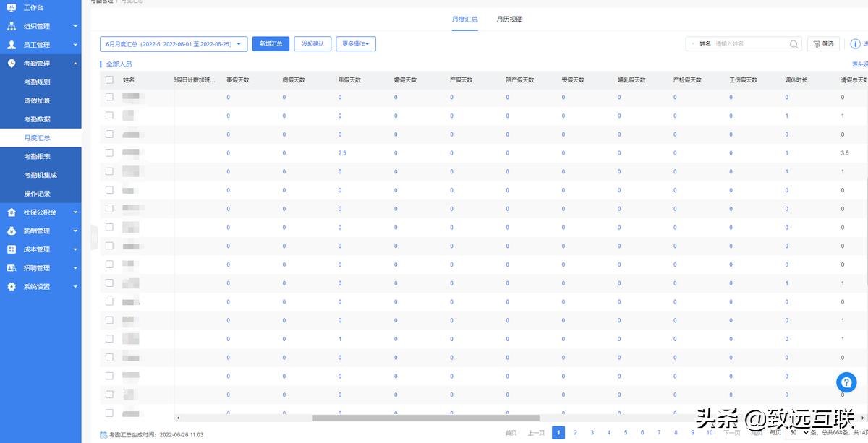Check the first employee row checkbox

click(x=109, y=97)
